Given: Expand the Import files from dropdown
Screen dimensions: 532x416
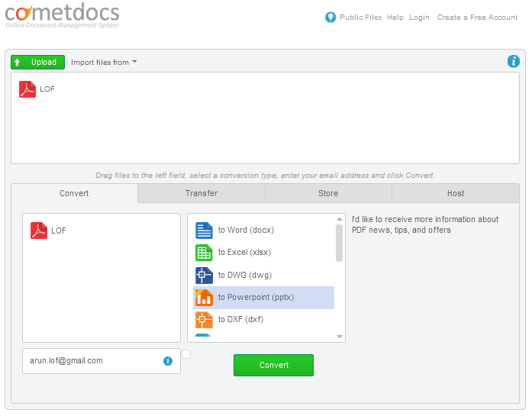Looking at the screenshot, I should point(104,62).
